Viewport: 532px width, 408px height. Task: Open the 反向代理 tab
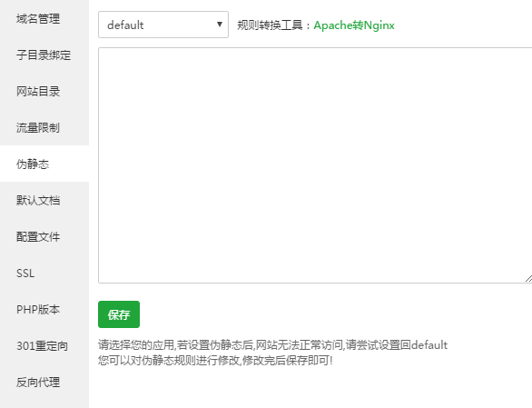pos(44,383)
